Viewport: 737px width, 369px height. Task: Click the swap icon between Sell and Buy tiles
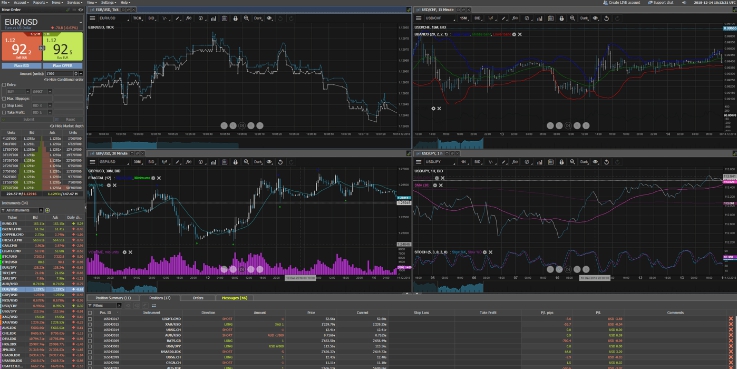click(x=42, y=48)
